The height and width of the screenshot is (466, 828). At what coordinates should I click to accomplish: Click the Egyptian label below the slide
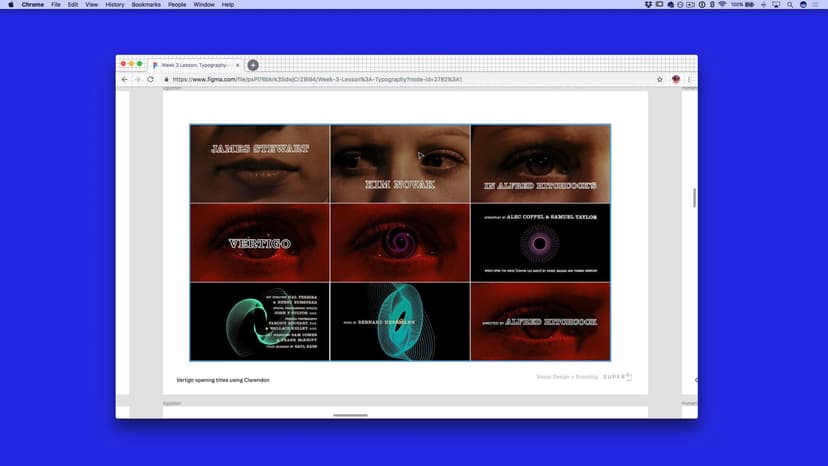pos(172,403)
